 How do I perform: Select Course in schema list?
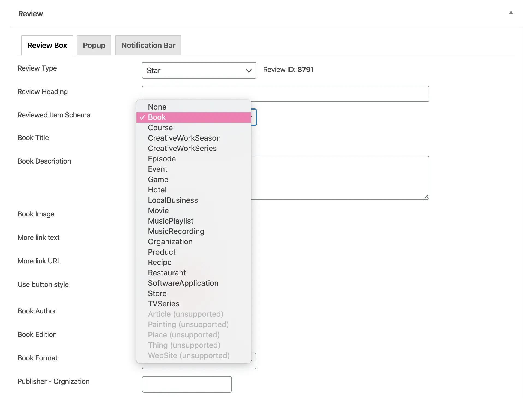(x=193, y=128)
